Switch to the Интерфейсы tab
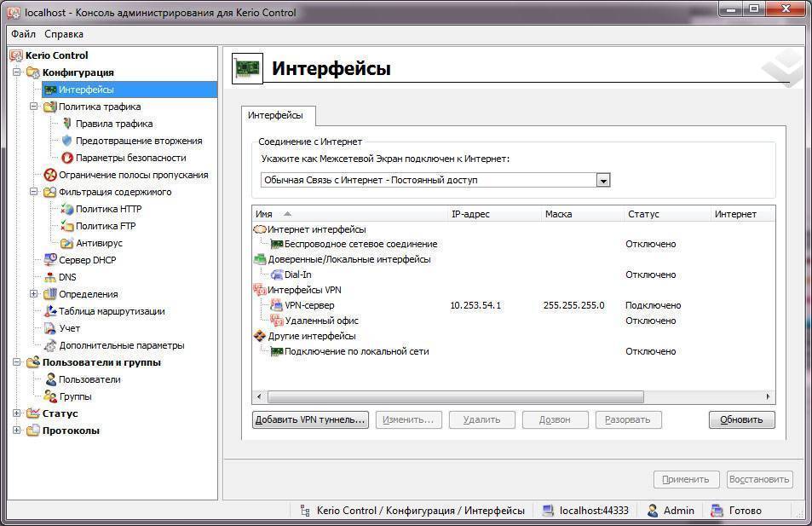Screen dimensions: 812x526 point(274,115)
